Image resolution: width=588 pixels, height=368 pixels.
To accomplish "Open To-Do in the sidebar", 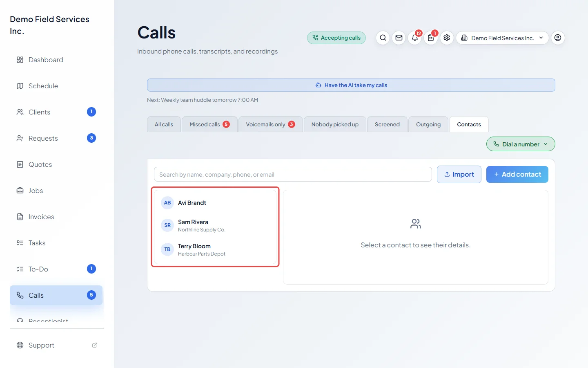I will (56, 269).
